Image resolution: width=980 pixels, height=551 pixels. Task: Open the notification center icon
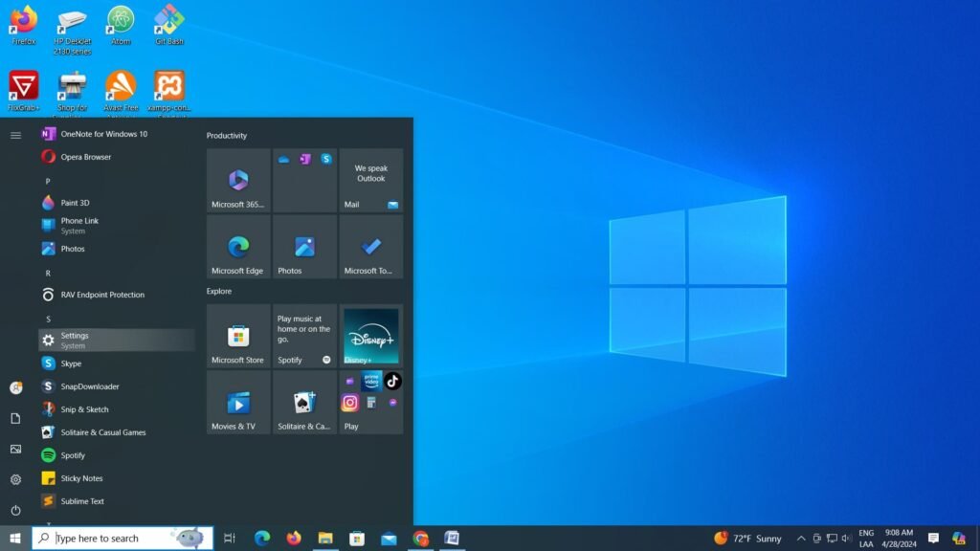(933, 538)
